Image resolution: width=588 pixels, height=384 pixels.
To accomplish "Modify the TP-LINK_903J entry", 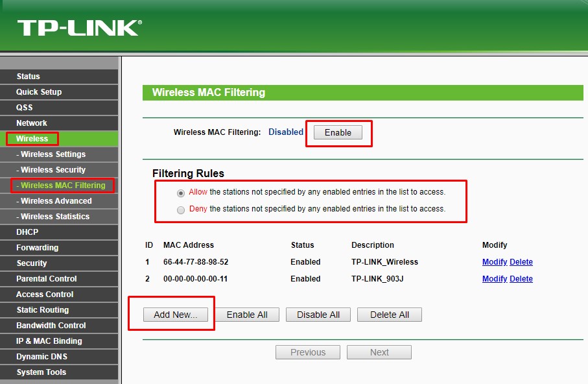I will (x=495, y=279).
